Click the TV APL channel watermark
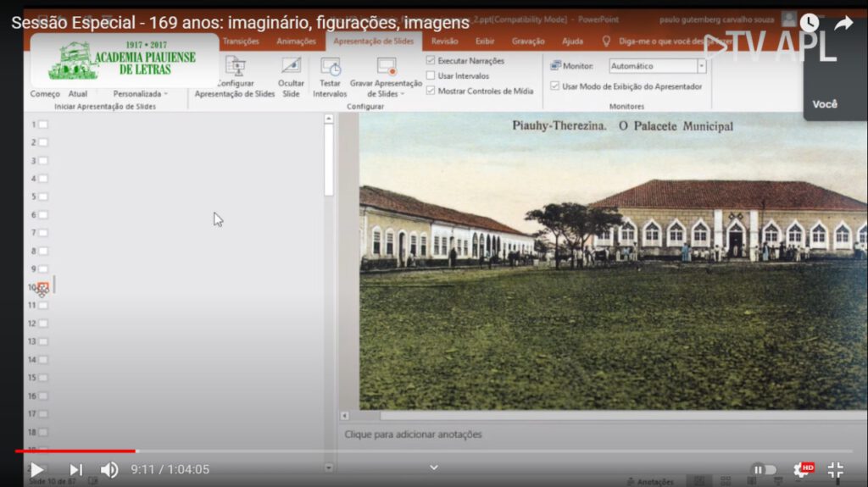This screenshot has width=868, height=487. pyautogui.click(x=770, y=47)
